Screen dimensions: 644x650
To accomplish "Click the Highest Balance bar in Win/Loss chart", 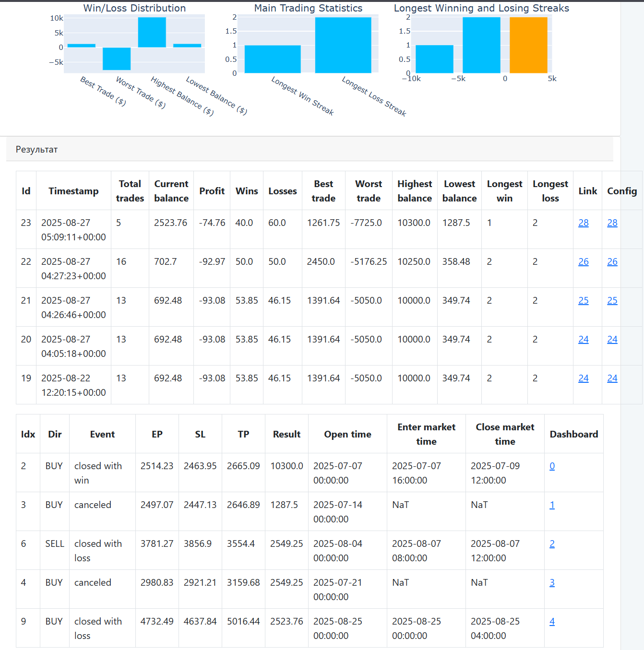I will (152, 33).
